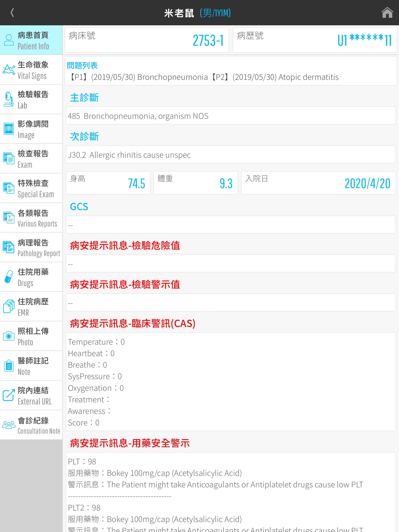This screenshot has height=532, width=399.
Task: Select patient name 米老鼠 in header
Action: point(179,13)
